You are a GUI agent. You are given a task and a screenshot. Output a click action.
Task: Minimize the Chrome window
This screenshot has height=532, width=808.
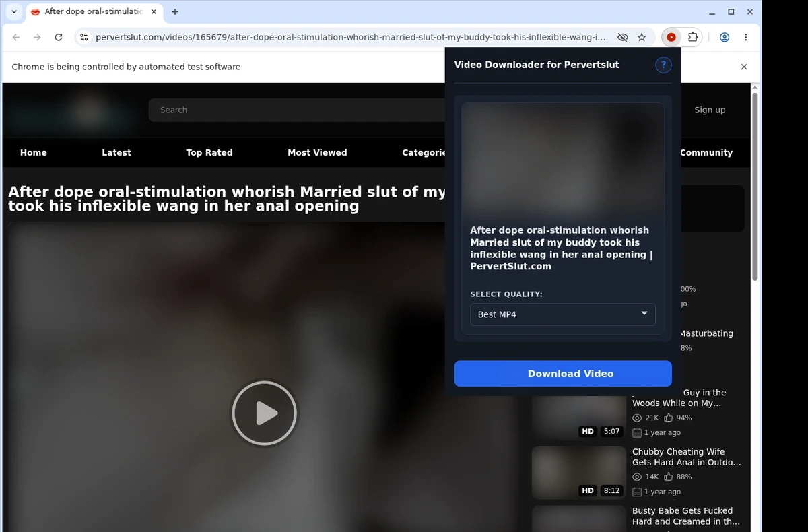pos(713,12)
